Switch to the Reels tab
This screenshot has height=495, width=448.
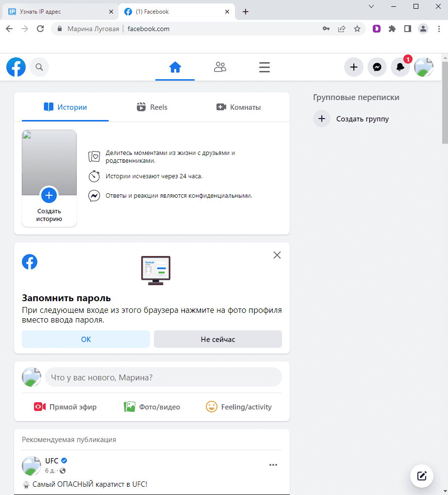(152, 107)
